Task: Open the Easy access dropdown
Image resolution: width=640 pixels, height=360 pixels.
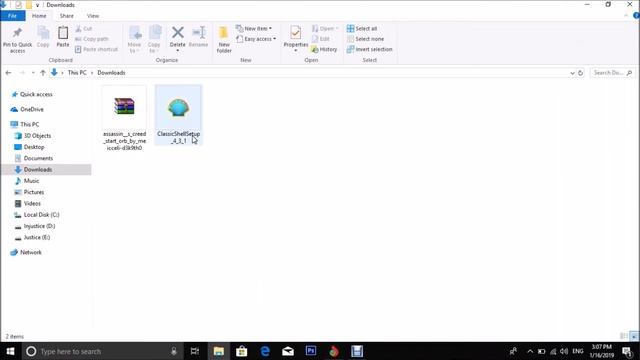Action: click(x=256, y=39)
